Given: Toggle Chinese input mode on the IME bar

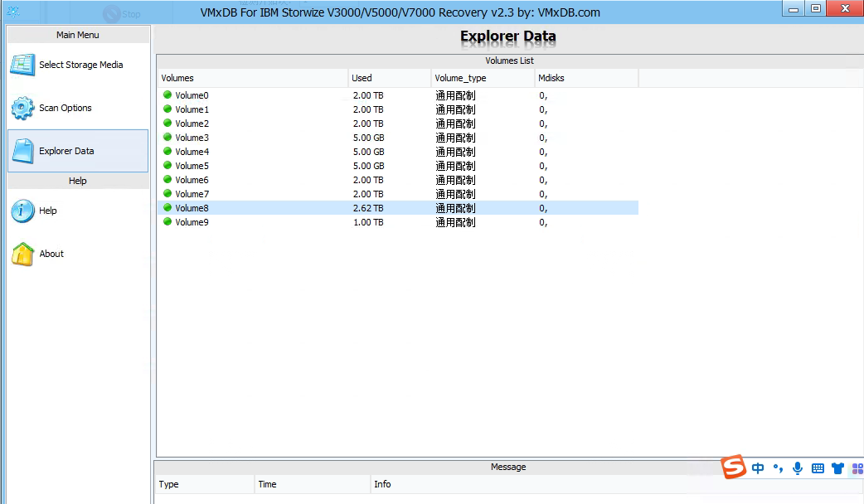Looking at the screenshot, I should click(758, 468).
